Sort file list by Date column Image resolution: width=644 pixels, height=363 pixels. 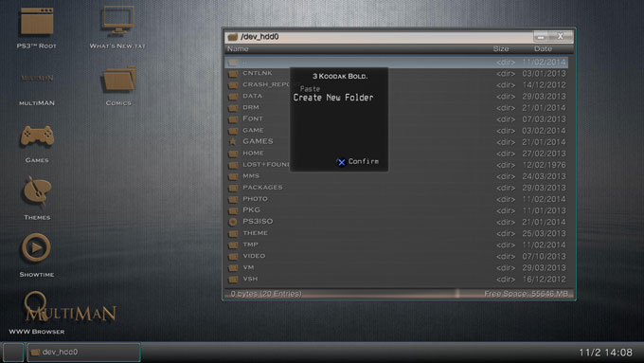pyautogui.click(x=543, y=49)
